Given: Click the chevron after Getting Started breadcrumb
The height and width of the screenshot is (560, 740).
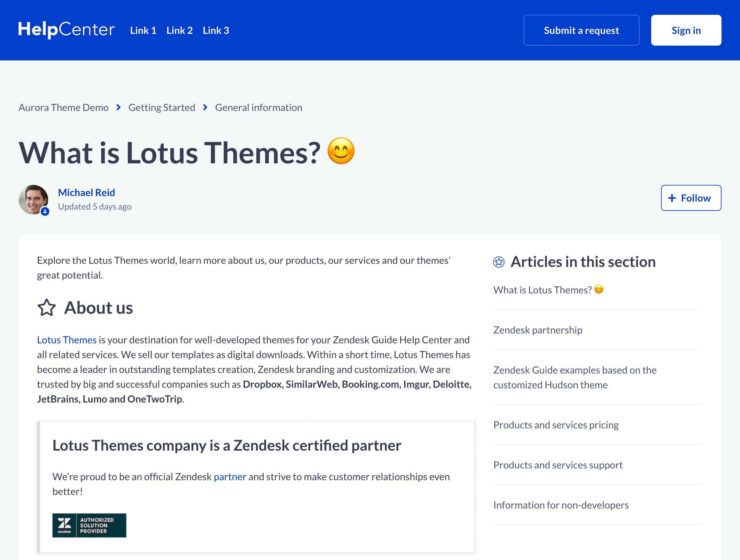Looking at the screenshot, I should click(x=205, y=107).
